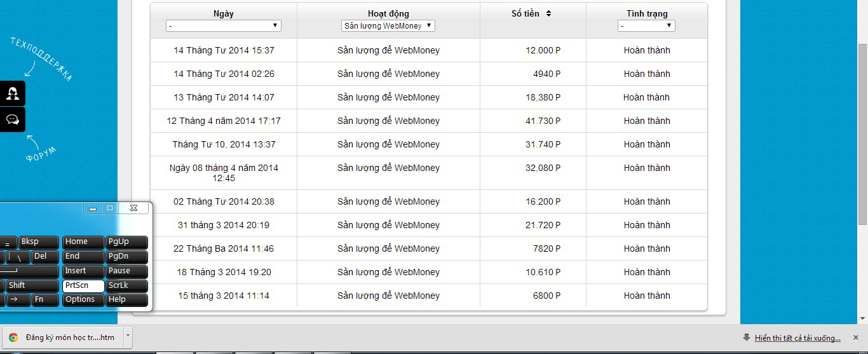
Task: Click the Chrome icon of downloaded file
Action: tap(13, 337)
